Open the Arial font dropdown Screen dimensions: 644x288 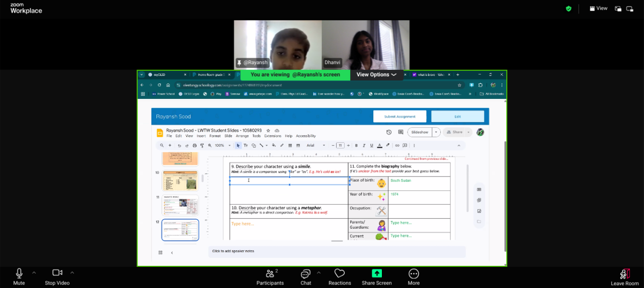pyautogui.click(x=316, y=145)
